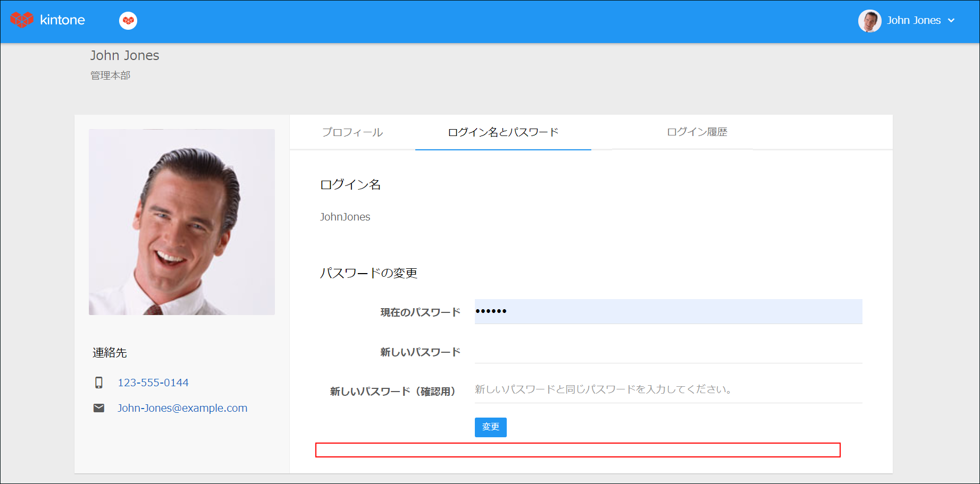
Task: Click John Jones's avatar picture in the top bar
Action: [870, 21]
